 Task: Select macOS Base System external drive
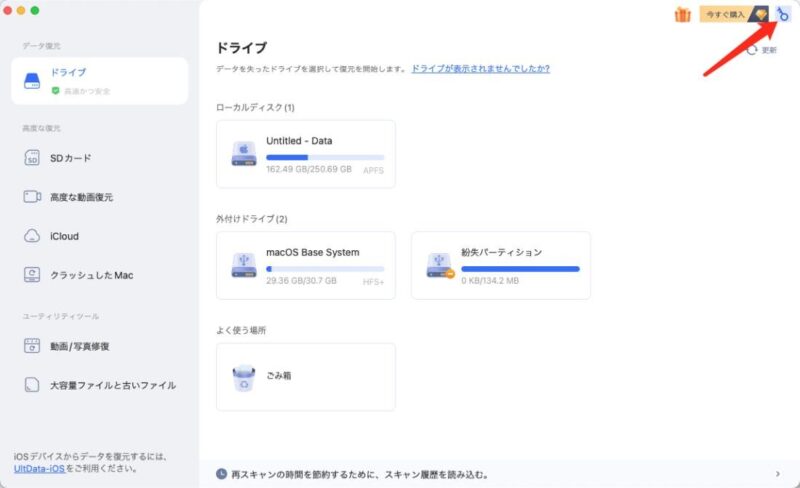click(x=305, y=265)
